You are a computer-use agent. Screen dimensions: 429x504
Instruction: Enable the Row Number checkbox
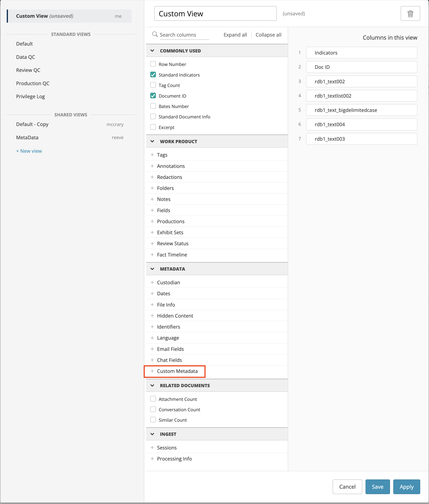click(x=153, y=64)
